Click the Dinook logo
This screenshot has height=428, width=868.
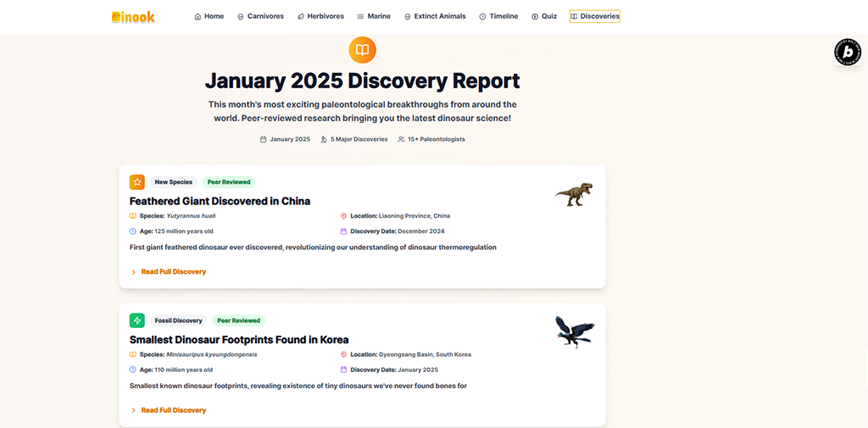(133, 17)
